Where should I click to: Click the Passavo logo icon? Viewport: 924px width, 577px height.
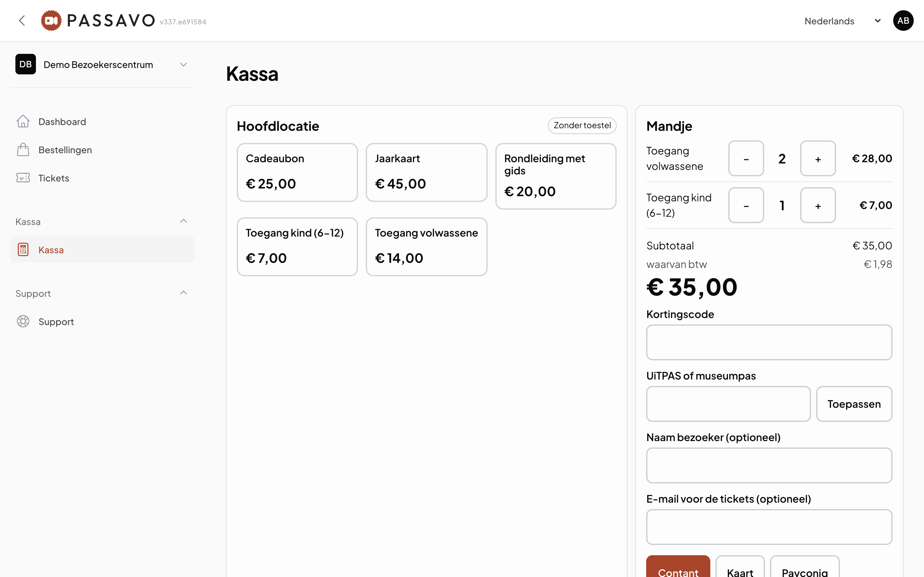[51, 21]
